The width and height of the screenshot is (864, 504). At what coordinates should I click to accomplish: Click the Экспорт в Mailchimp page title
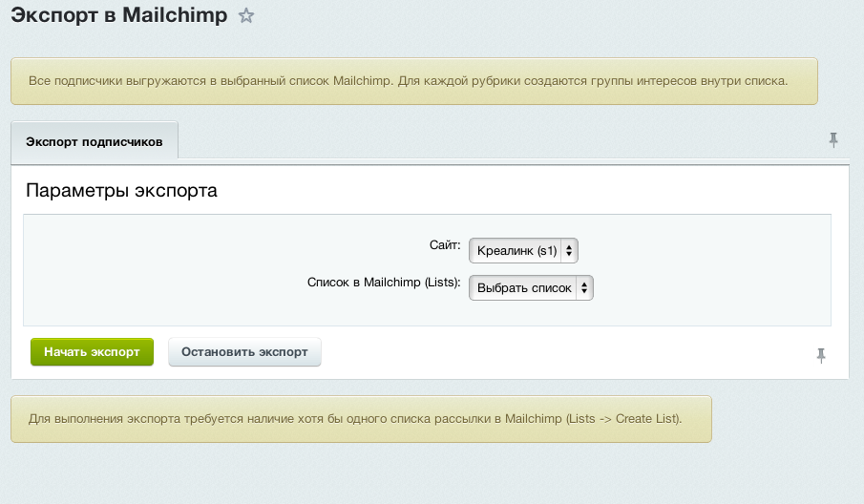click(x=119, y=15)
